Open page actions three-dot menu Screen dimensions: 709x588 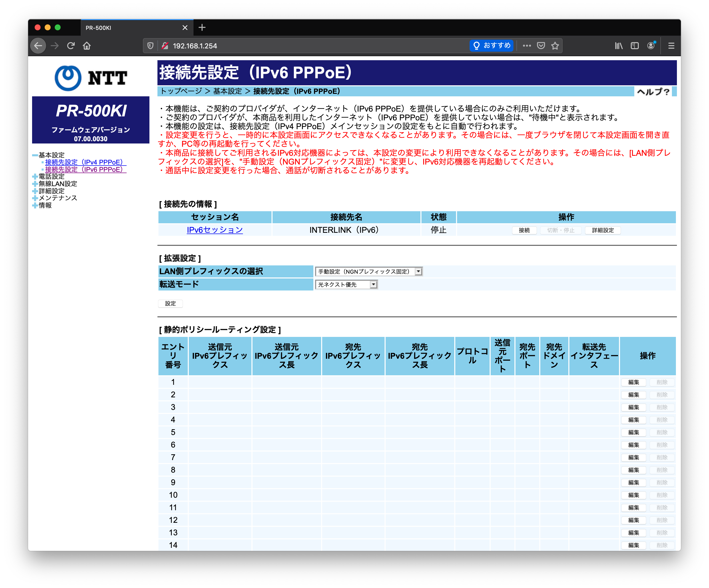[x=527, y=46]
